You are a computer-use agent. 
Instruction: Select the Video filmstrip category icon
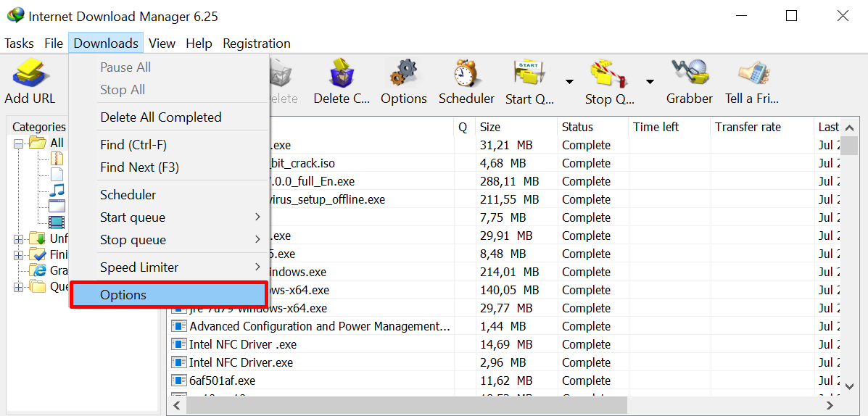pos(57,222)
